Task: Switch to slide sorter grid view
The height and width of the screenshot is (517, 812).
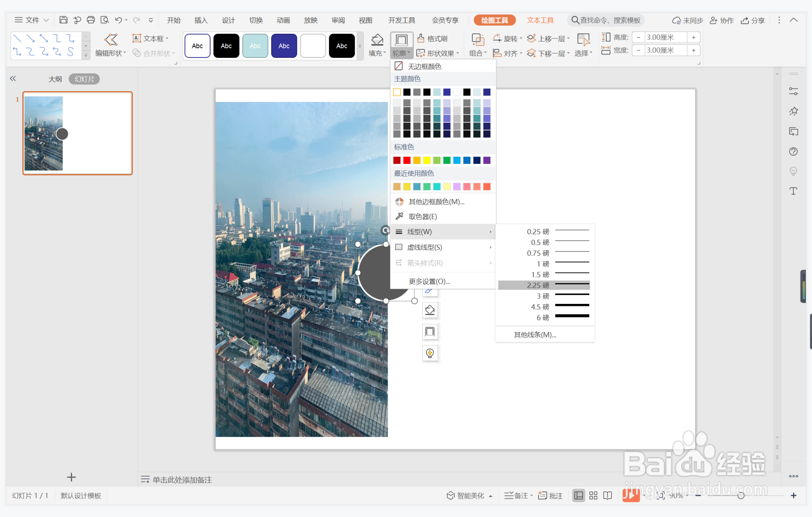Action: (593, 495)
